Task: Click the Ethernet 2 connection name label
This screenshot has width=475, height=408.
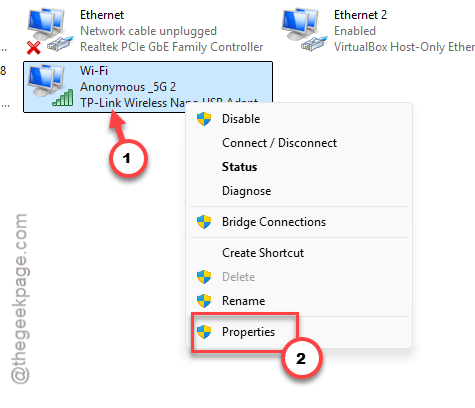Action: [360, 15]
